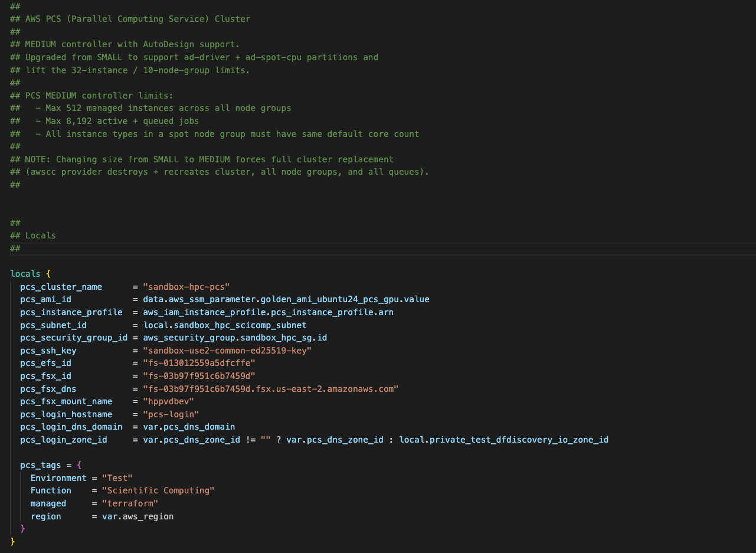Click the locals keyword
Screen dimensions: 756x553
tap(25, 274)
